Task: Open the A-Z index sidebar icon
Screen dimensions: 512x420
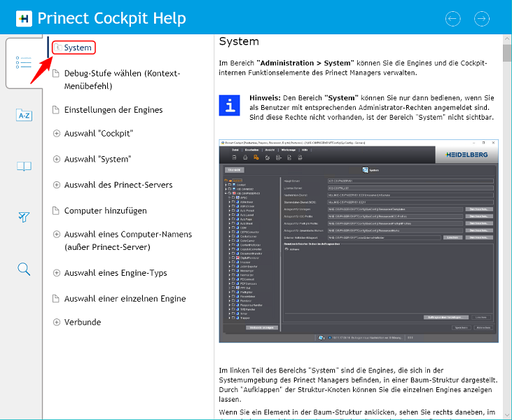Action: point(24,115)
